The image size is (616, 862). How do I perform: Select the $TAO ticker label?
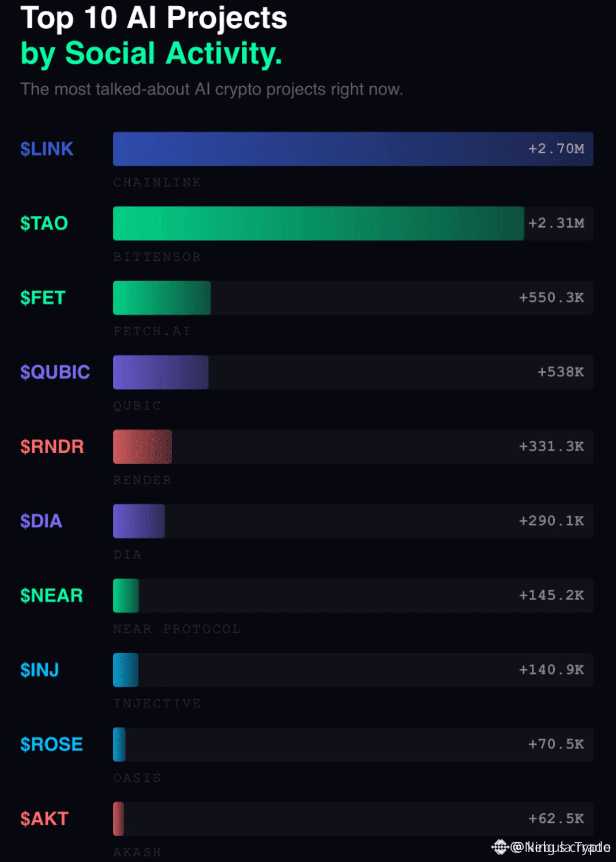(x=44, y=223)
